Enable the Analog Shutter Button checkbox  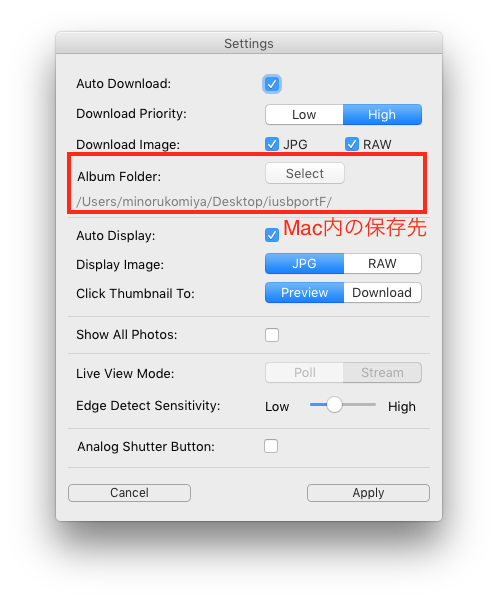coord(271,446)
